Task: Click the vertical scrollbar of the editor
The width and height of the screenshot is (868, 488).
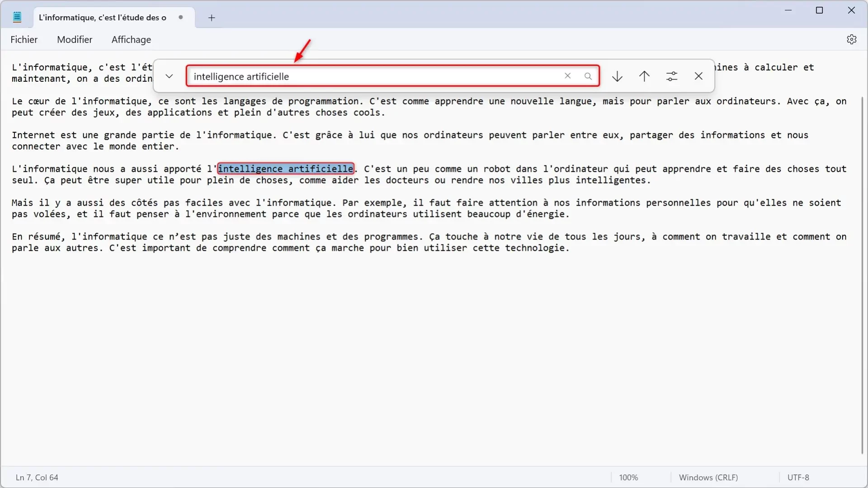Action: [x=863, y=275]
